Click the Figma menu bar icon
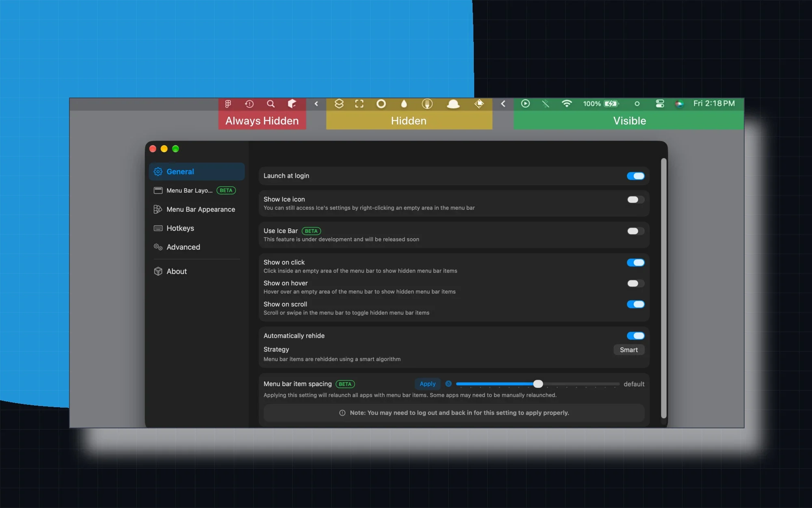The height and width of the screenshot is (508, 812). pos(228,104)
